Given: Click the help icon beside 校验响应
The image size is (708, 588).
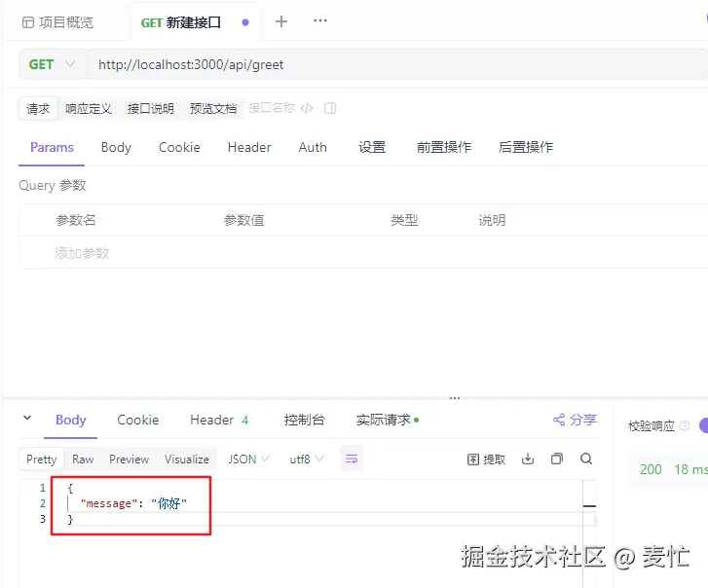Looking at the screenshot, I should click(685, 425).
